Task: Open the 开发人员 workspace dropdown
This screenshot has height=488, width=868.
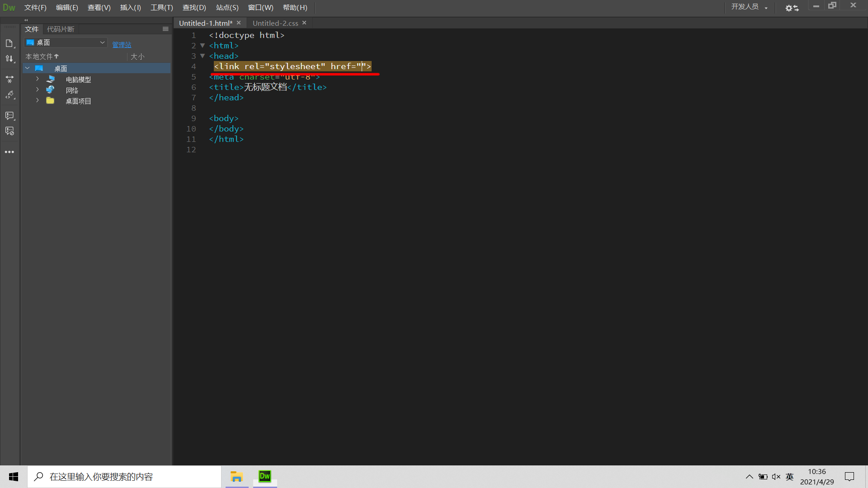Action: pyautogui.click(x=749, y=7)
